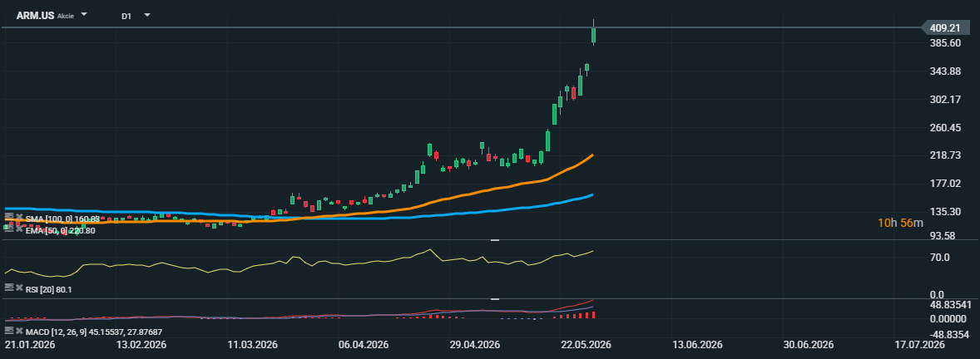Click the 06.04.2026 date label

pyautogui.click(x=364, y=345)
